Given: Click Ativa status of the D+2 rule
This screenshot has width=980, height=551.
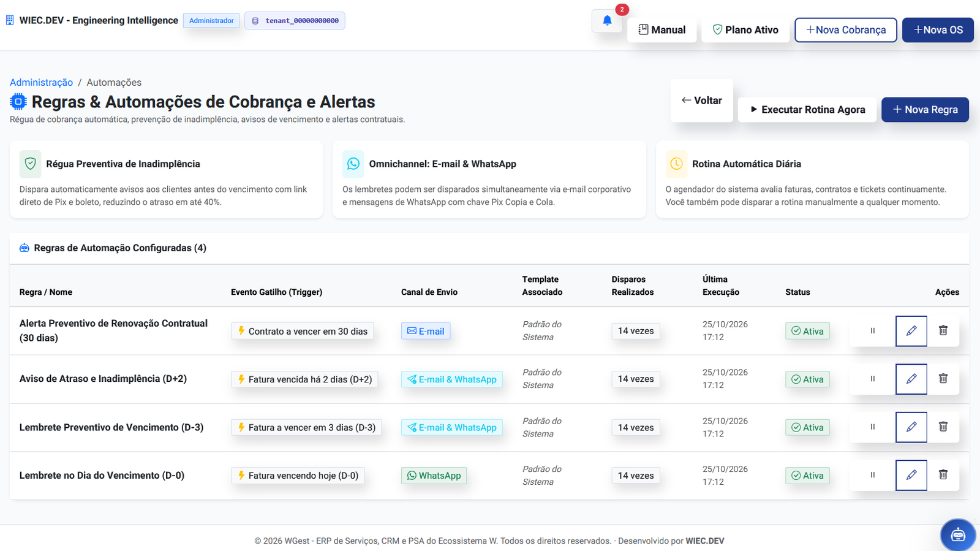Looking at the screenshot, I should click(807, 379).
